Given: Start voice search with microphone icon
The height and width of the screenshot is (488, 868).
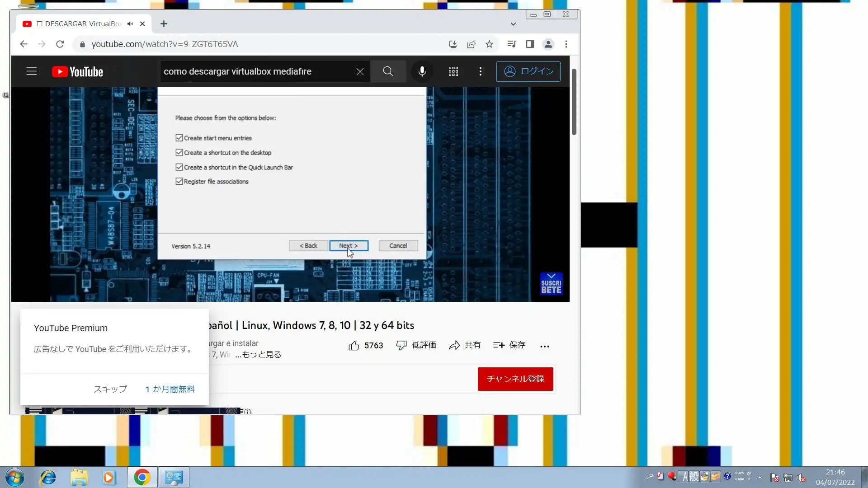Looking at the screenshot, I should (422, 71).
